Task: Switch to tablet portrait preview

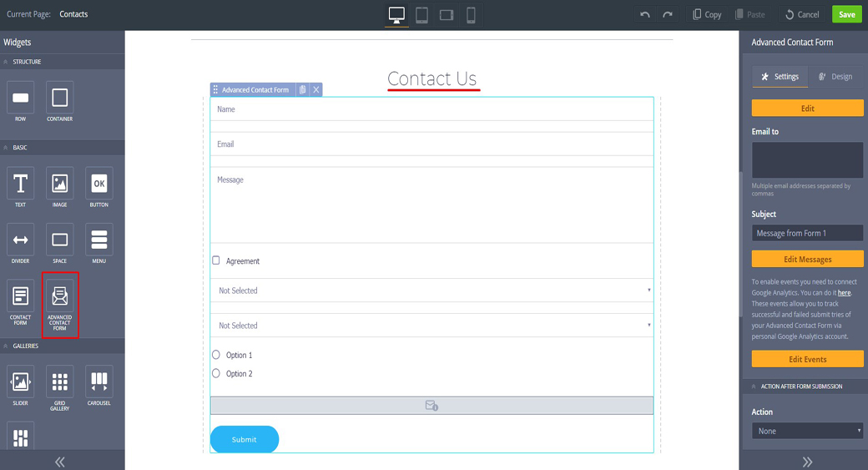Action: [421, 15]
